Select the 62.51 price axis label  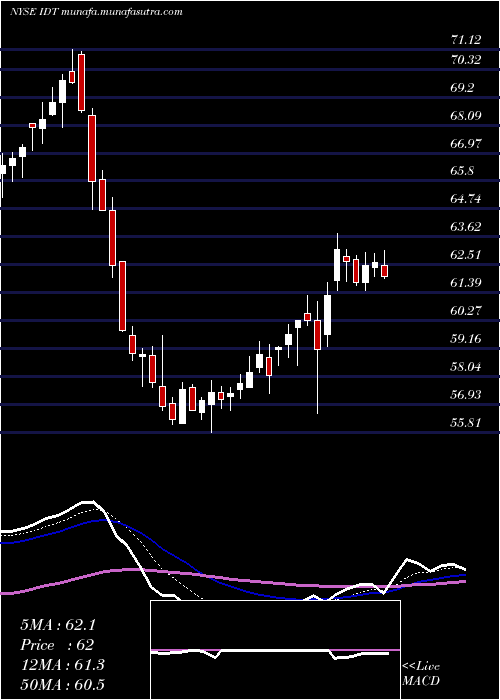pyautogui.click(x=466, y=254)
